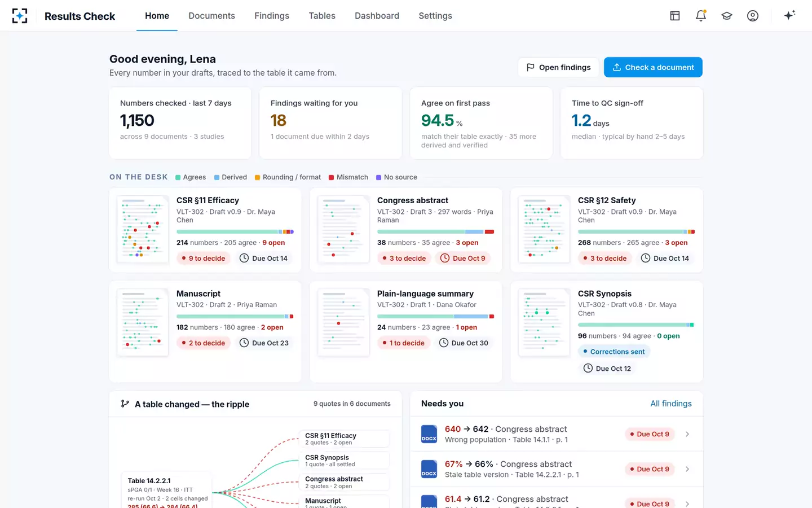Open the Findings tab
Image resolution: width=812 pixels, height=508 pixels.
[272, 16]
